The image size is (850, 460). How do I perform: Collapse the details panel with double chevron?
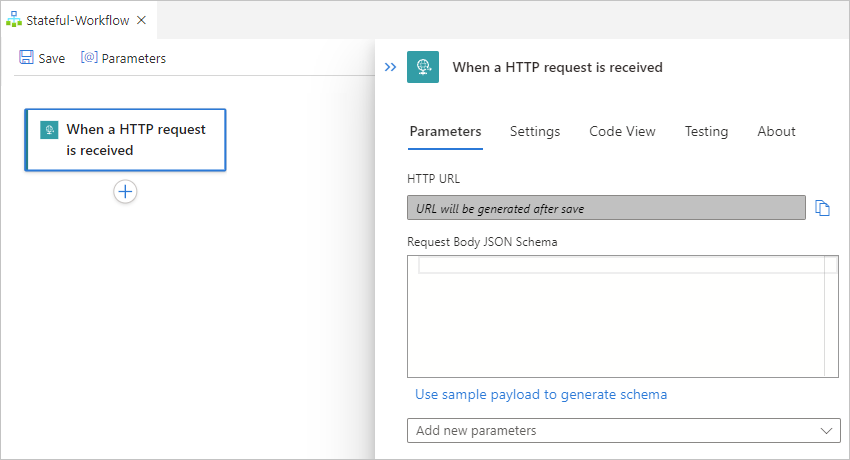pyautogui.click(x=390, y=67)
